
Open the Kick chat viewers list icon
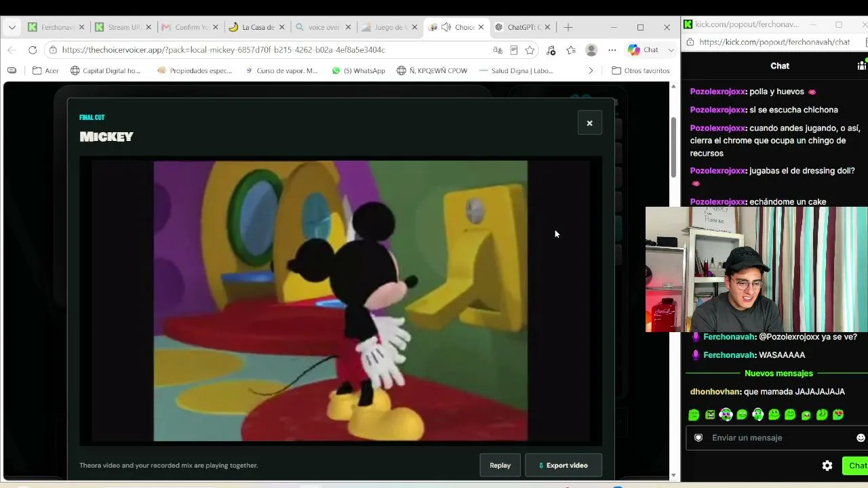[x=862, y=65]
